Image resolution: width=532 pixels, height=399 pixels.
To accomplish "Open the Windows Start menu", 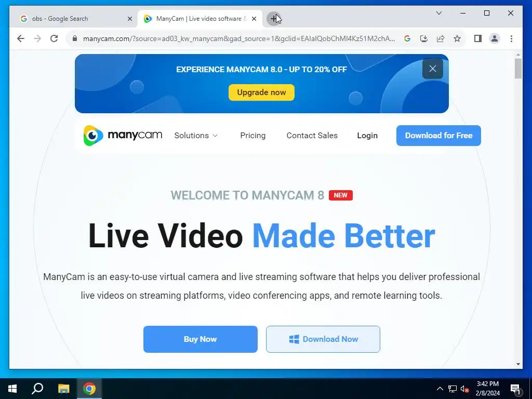I will pyautogui.click(x=12, y=389).
